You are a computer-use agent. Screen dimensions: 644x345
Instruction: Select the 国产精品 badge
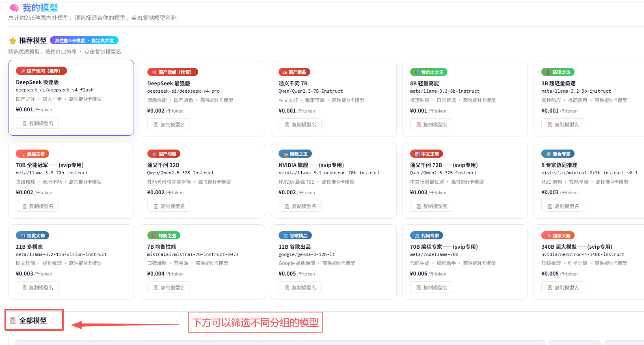click(294, 72)
